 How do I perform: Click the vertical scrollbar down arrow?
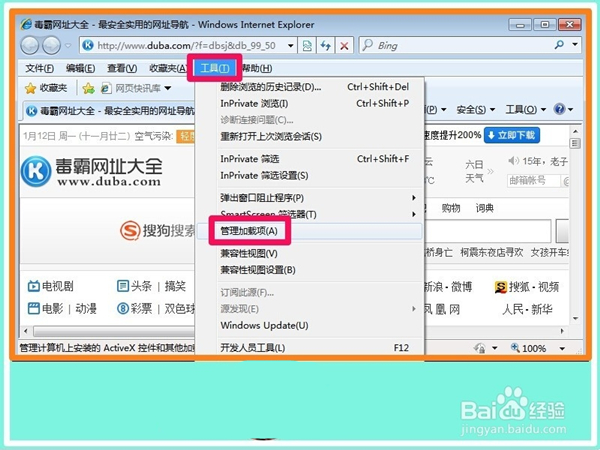pos(575,318)
